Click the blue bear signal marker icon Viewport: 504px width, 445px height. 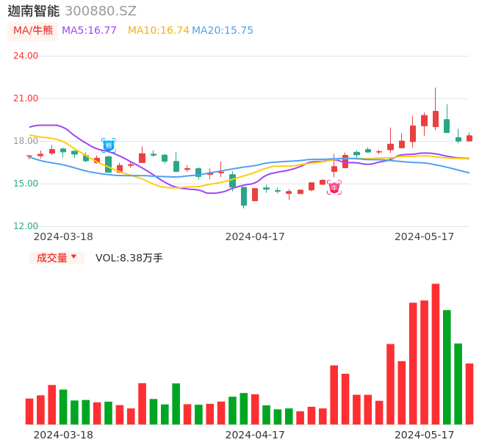click(x=109, y=145)
